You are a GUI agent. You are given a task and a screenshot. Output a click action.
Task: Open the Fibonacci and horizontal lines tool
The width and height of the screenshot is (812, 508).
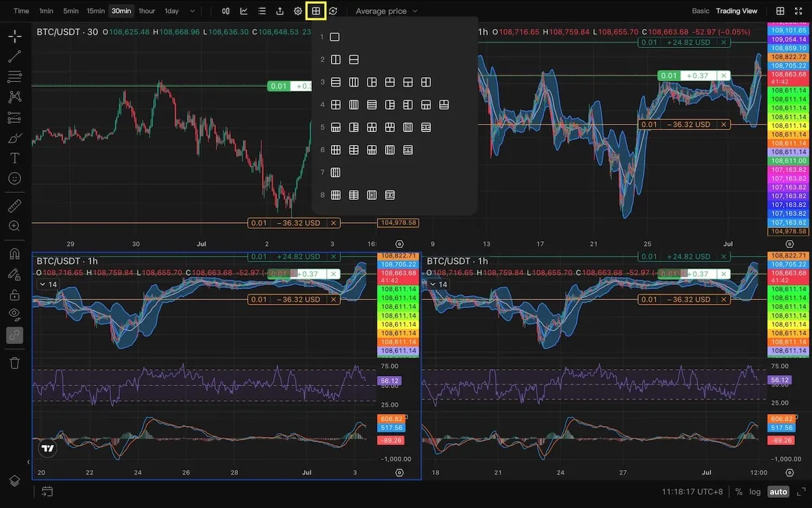point(15,77)
